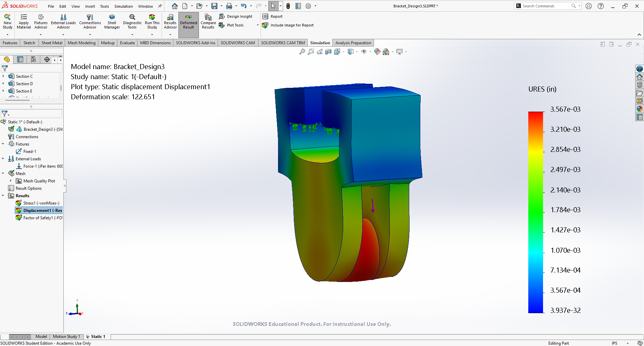The width and height of the screenshot is (644, 346).
Task: Generate a Report
Action: click(x=273, y=16)
